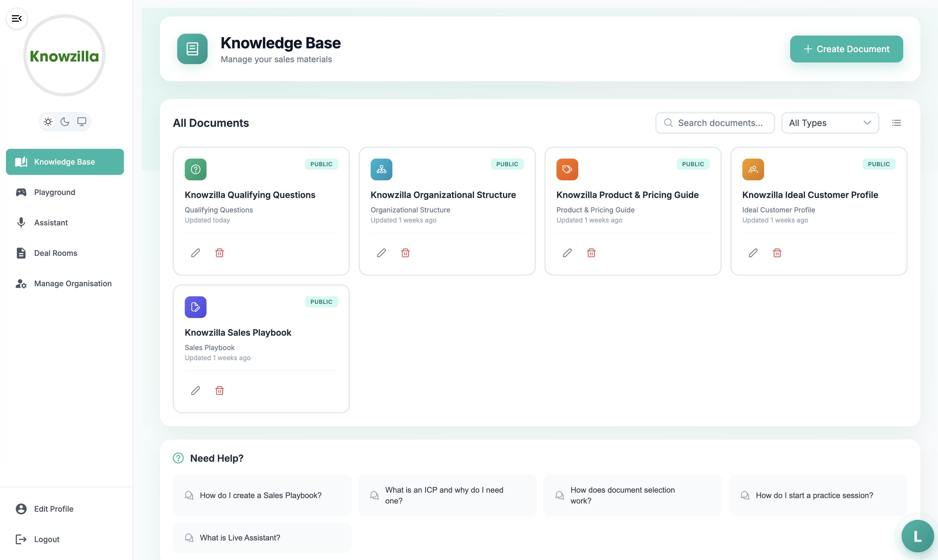Select the Assistant microphone icon
The image size is (938, 560).
tap(21, 223)
